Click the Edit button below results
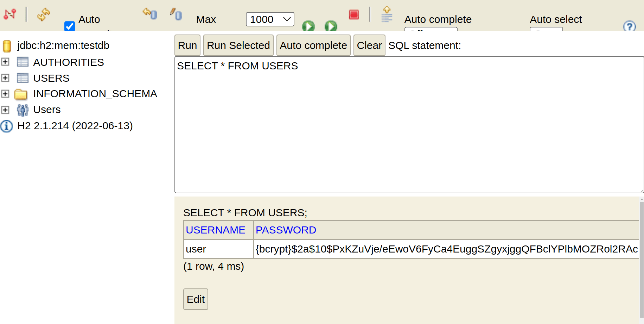 pyautogui.click(x=195, y=299)
